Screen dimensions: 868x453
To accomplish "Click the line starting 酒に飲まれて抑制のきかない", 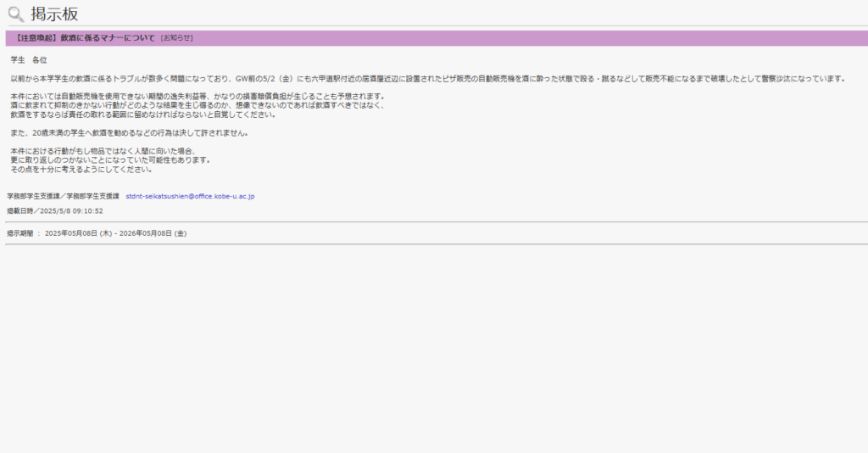I will [198, 105].
